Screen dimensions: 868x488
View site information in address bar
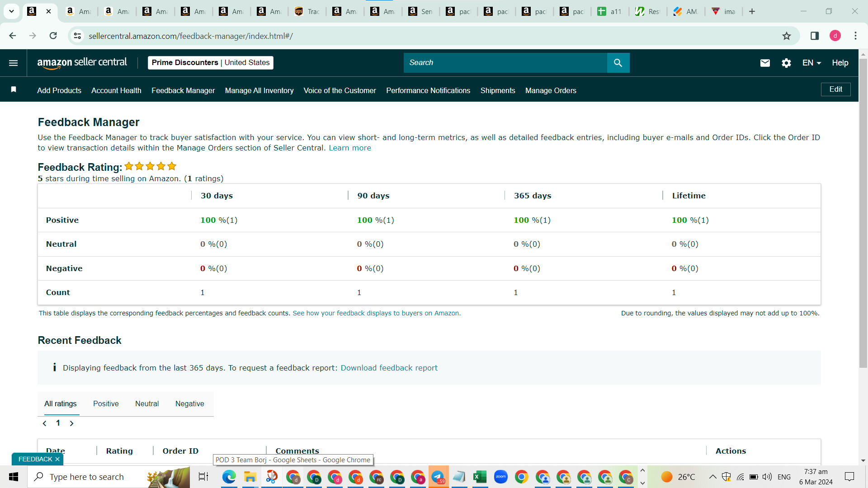pos(77,36)
